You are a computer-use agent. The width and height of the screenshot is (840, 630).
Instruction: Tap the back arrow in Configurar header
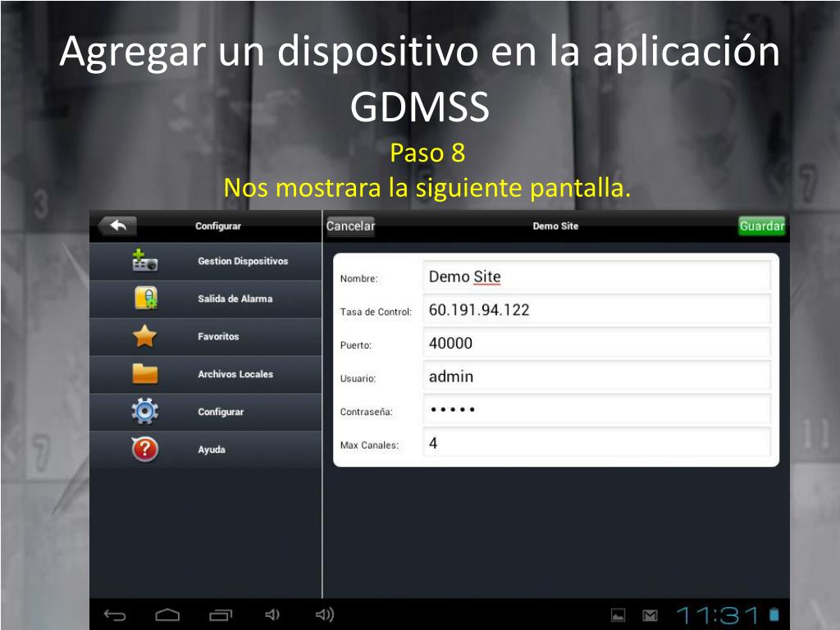117,226
